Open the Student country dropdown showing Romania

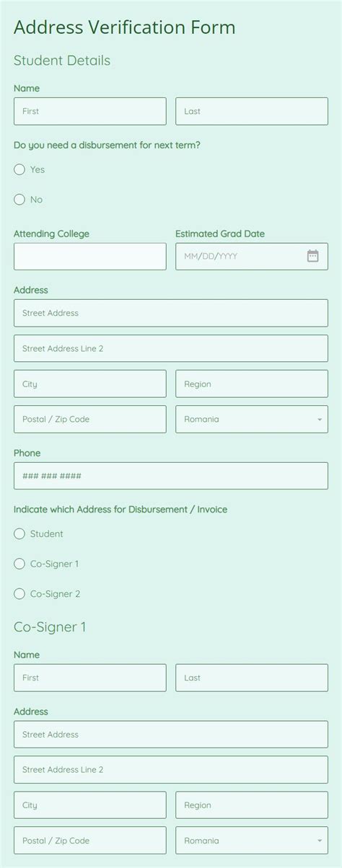point(252,420)
